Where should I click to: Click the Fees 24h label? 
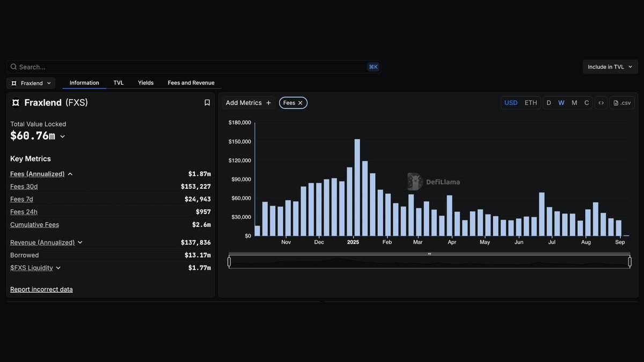tap(24, 212)
